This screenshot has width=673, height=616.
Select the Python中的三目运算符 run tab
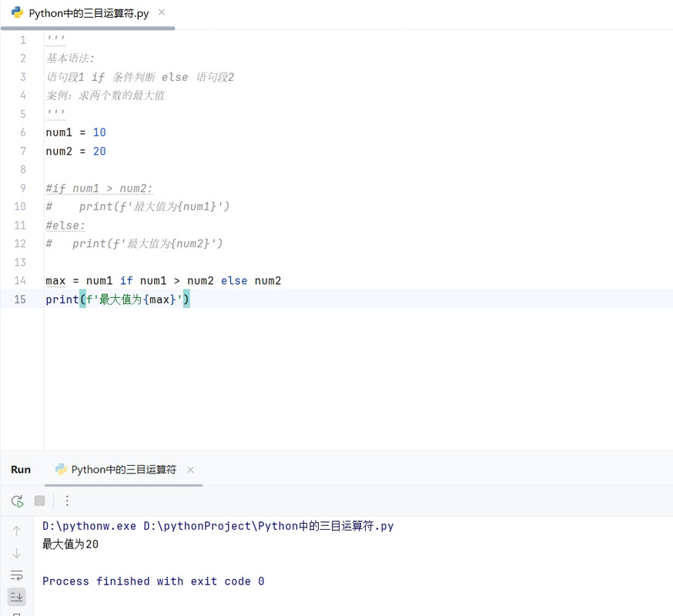pos(124,470)
